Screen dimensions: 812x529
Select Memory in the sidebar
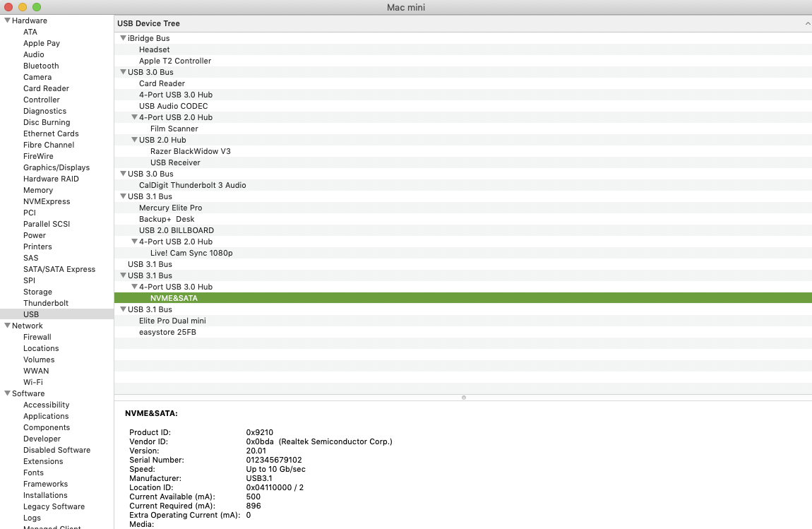pyautogui.click(x=38, y=190)
